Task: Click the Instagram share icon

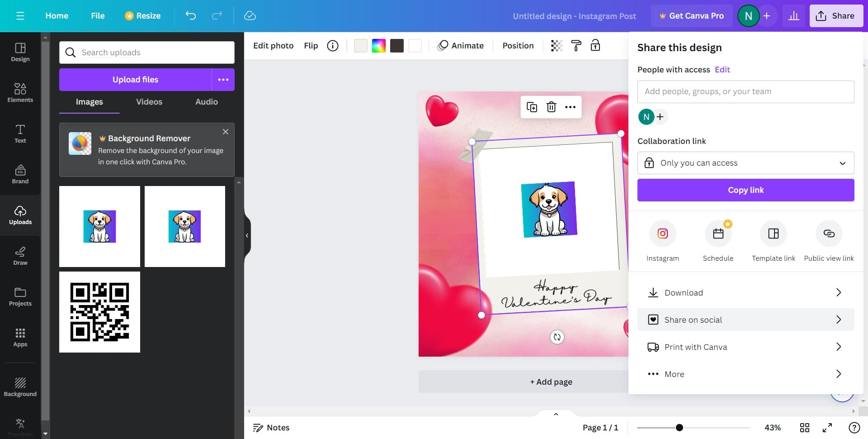Action: click(x=662, y=234)
